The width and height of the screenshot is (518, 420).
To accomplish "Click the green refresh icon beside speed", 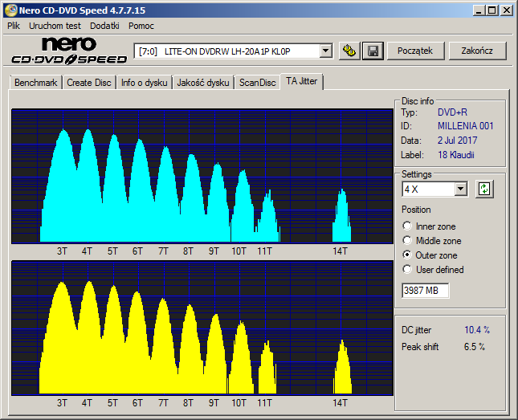I will 484,190.
